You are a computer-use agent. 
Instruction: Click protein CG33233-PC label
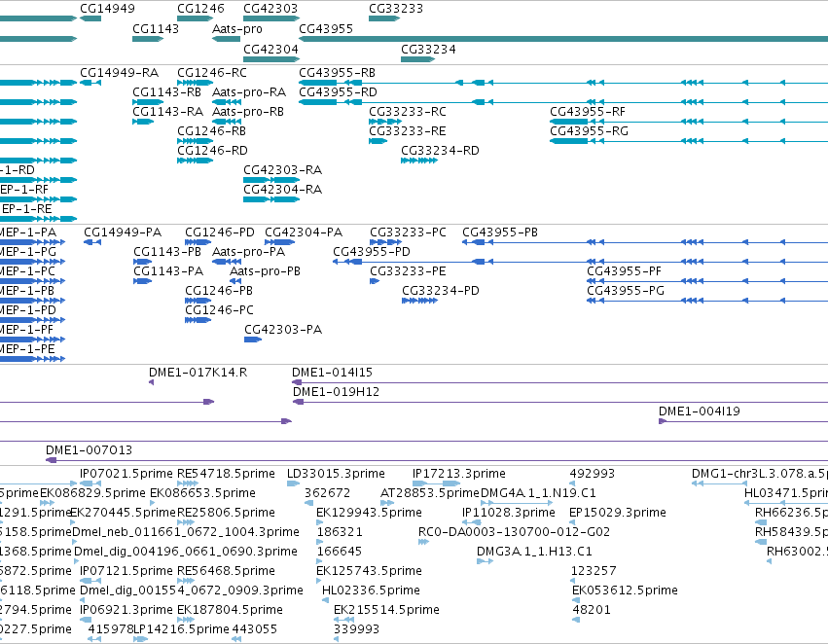pyautogui.click(x=408, y=233)
